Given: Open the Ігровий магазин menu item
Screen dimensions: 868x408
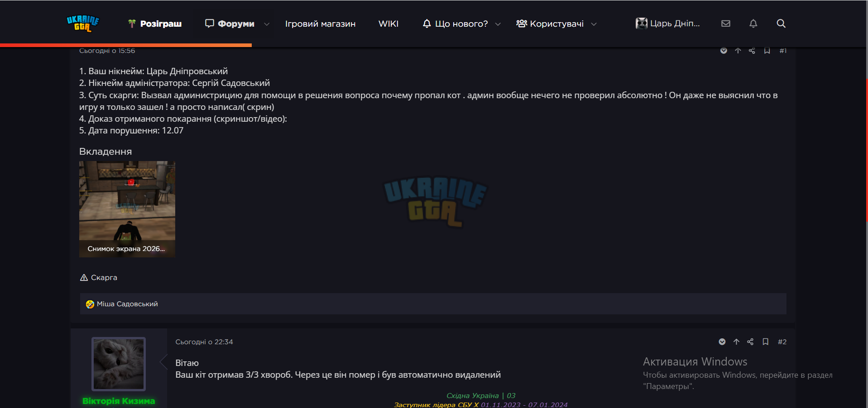Looking at the screenshot, I should point(320,24).
